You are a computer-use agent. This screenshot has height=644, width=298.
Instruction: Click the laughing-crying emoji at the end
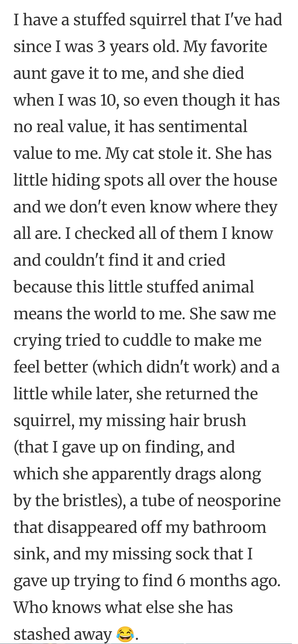tap(125, 634)
